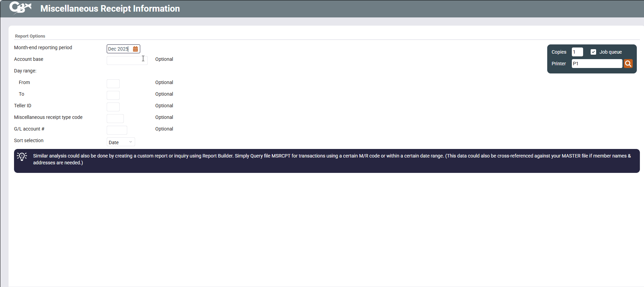Expand the Sort selection dropdown
The height and width of the screenshot is (287, 644).
click(x=121, y=142)
